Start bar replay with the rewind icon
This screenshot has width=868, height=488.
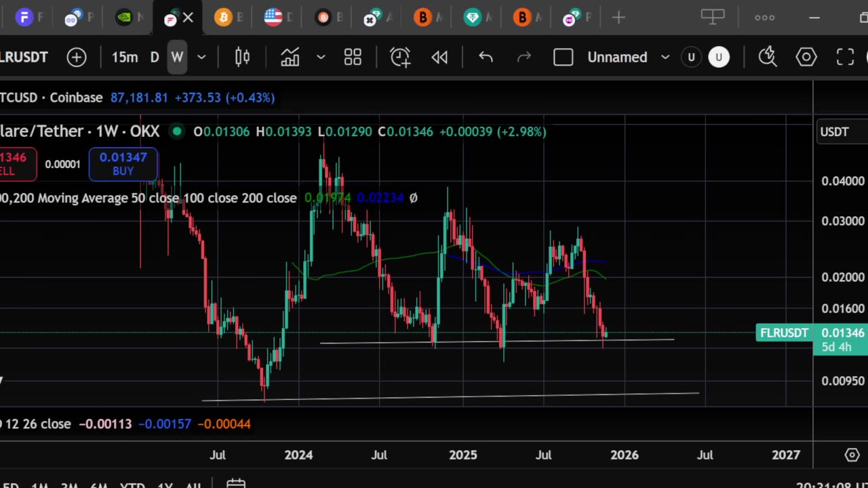439,58
